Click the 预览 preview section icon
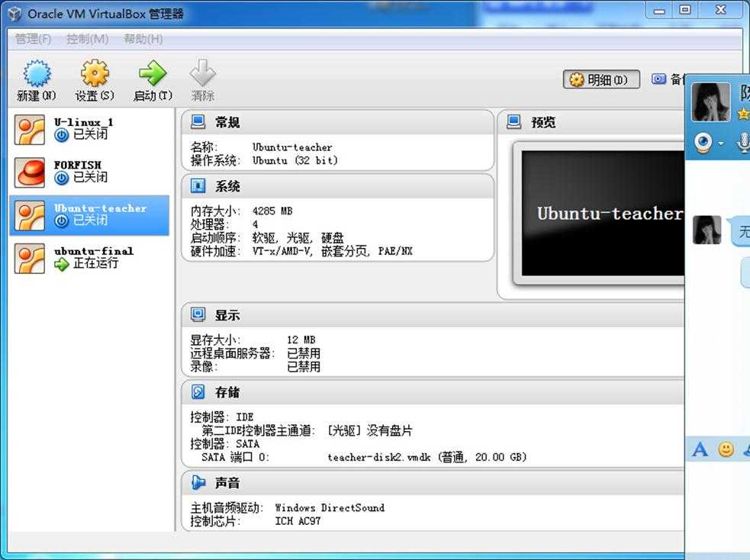The height and width of the screenshot is (560, 750). point(513,122)
